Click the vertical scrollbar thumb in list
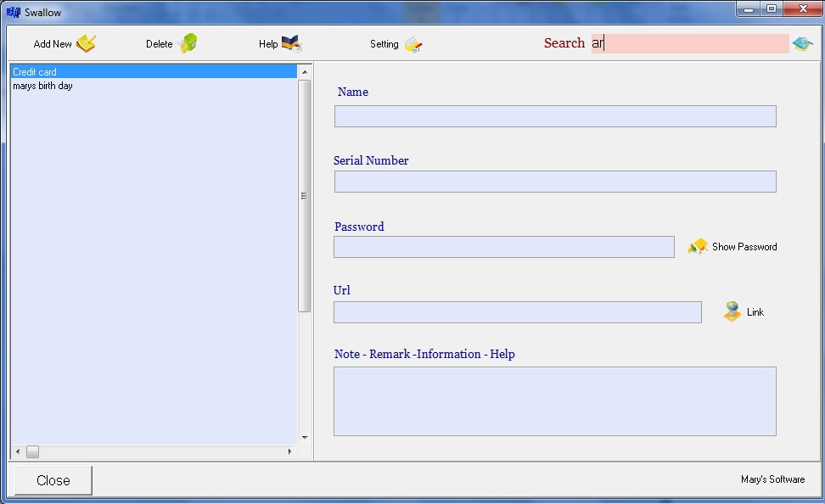The image size is (825, 504). [x=305, y=195]
